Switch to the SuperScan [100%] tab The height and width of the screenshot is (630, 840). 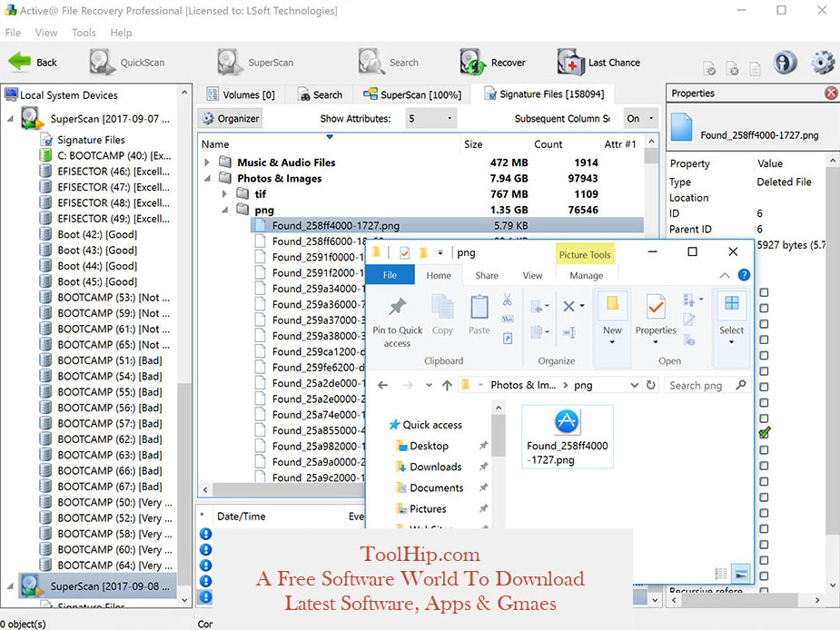(x=412, y=94)
